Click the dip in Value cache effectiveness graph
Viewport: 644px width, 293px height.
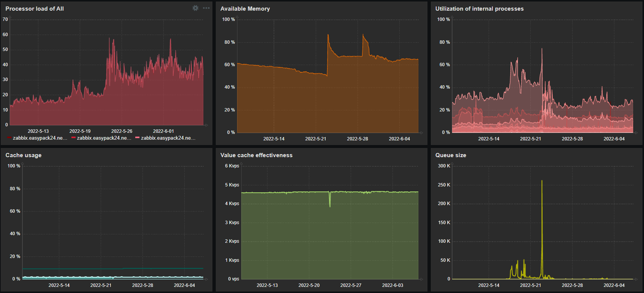click(x=330, y=205)
